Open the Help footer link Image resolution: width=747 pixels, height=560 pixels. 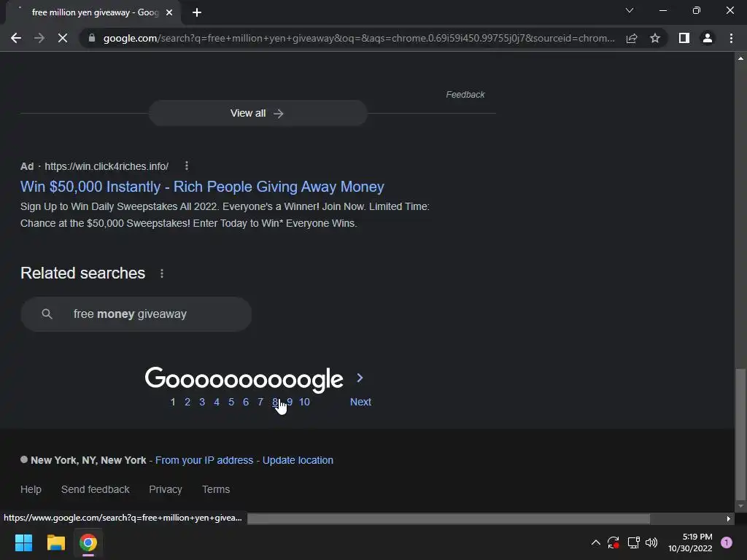click(31, 489)
